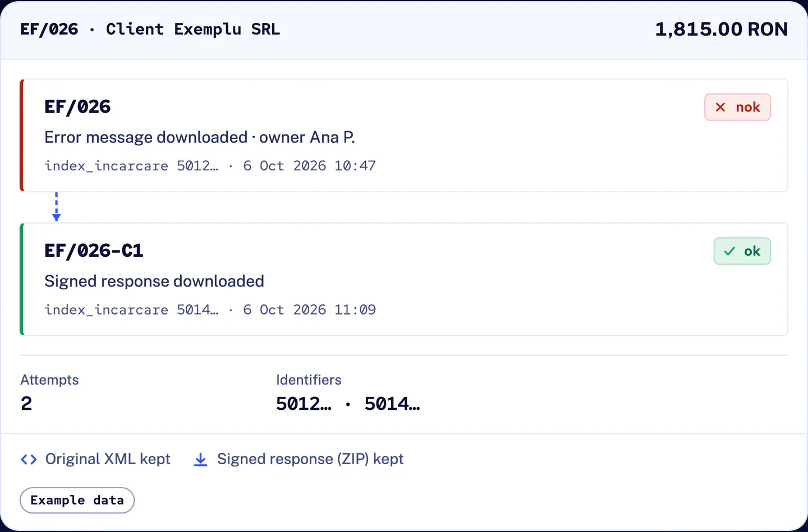Click the ok status label text
Viewport: 808px width, 532px height.
pos(752,251)
